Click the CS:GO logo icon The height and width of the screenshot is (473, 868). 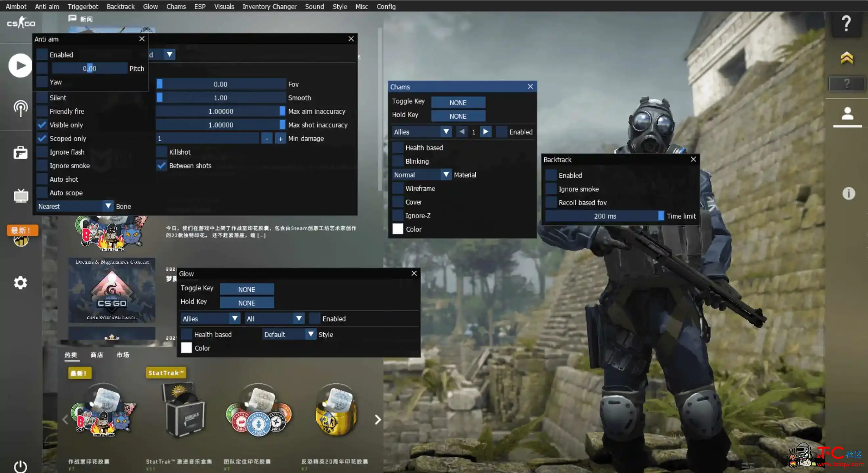coord(20,23)
